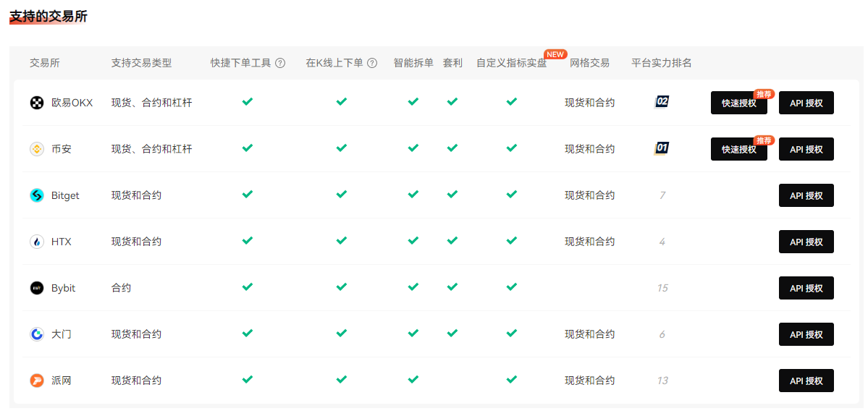Click 现货和合约 grid trading cell for HTX
Viewport: 868px width, 416px height.
click(x=589, y=242)
